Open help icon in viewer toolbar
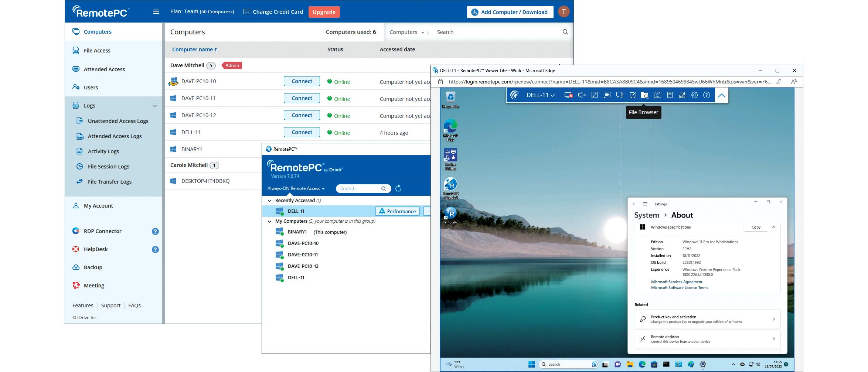The image size is (868, 372). [707, 95]
